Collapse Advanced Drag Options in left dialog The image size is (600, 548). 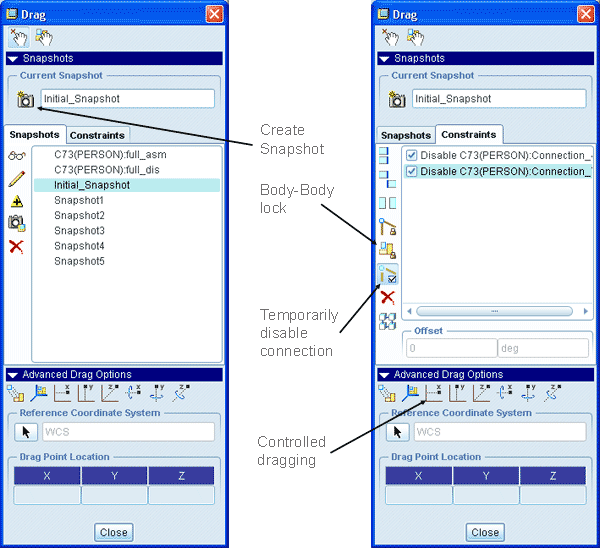pyautogui.click(x=13, y=374)
